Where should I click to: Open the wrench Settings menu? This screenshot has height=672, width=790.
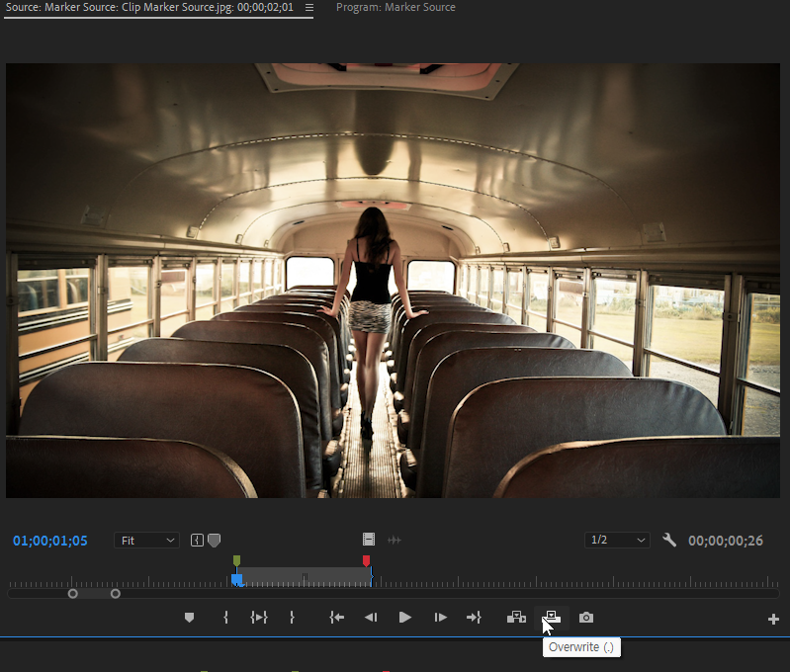[x=669, y=541]
